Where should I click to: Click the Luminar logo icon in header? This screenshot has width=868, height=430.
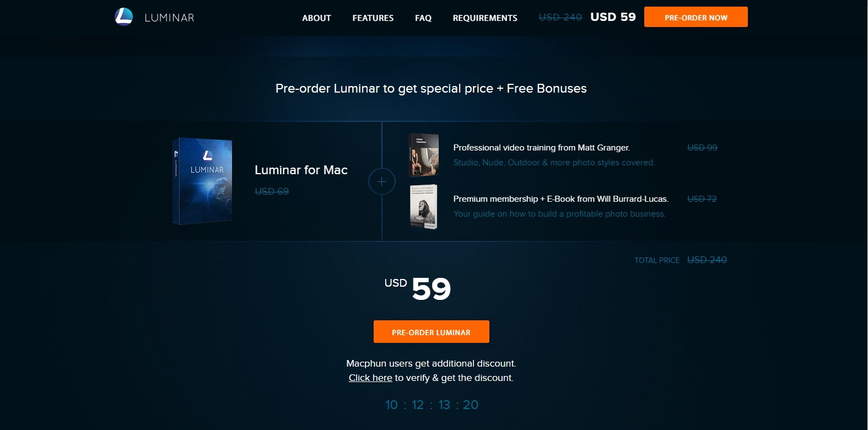124,17
